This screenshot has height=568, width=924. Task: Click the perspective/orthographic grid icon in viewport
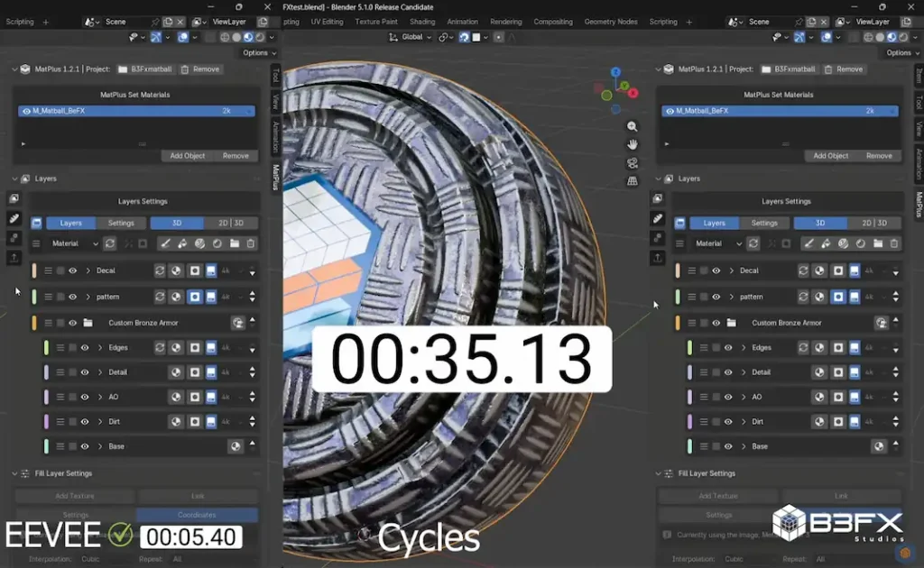(x=633, y=180)
